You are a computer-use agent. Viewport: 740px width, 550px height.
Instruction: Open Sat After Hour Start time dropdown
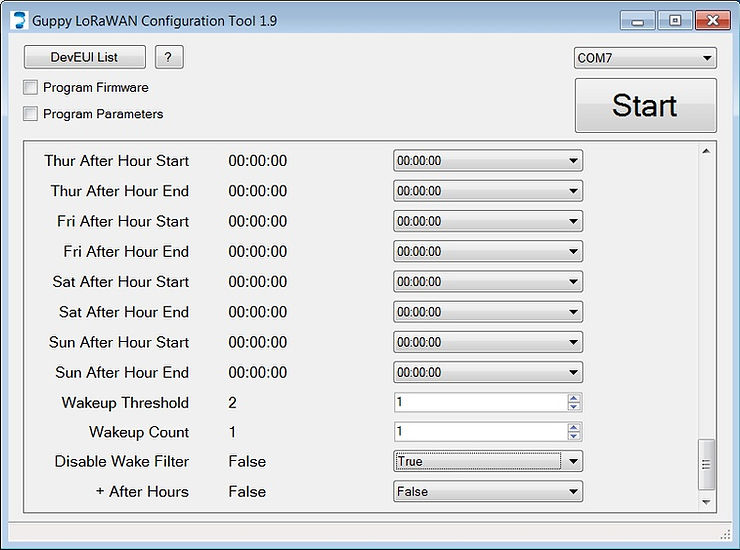click(x=488, y=281)
